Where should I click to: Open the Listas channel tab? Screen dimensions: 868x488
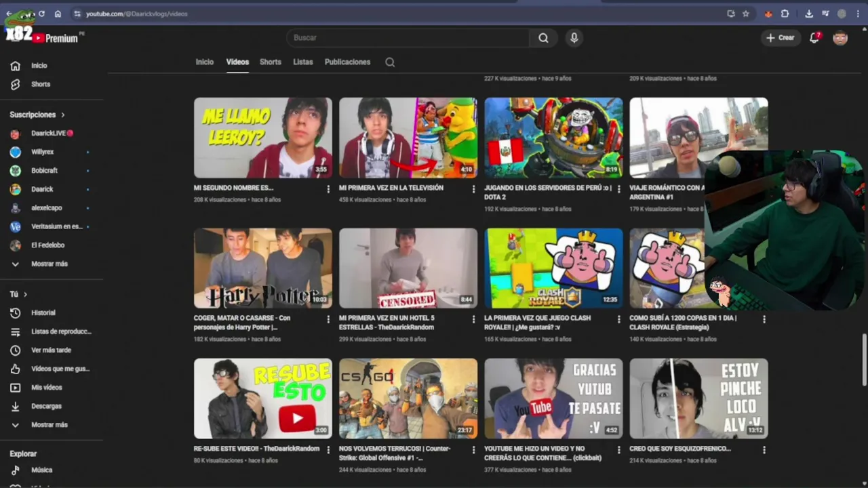pos(303,62)
